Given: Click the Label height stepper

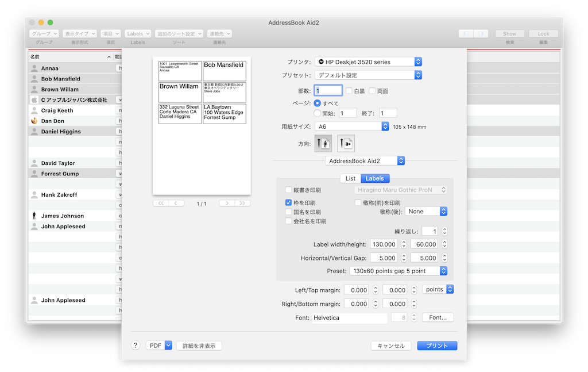Looking at the screenshot, I should pos(444,244).
